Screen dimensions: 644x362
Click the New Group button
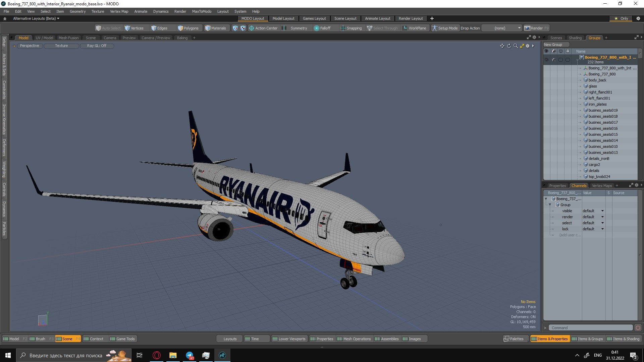[556, 45]
